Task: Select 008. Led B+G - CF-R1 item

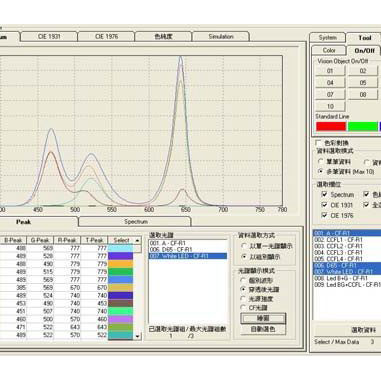Action: [x=347, y=278]
